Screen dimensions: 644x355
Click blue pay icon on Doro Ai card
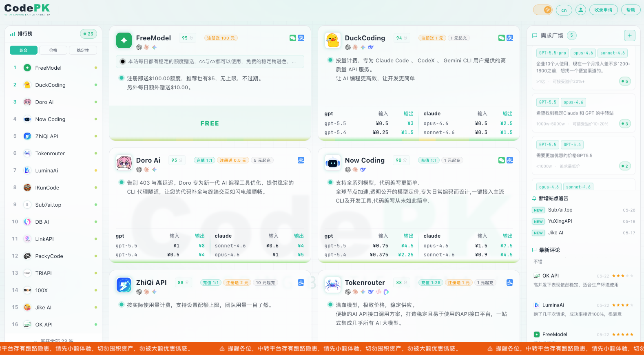pos(301,160)
